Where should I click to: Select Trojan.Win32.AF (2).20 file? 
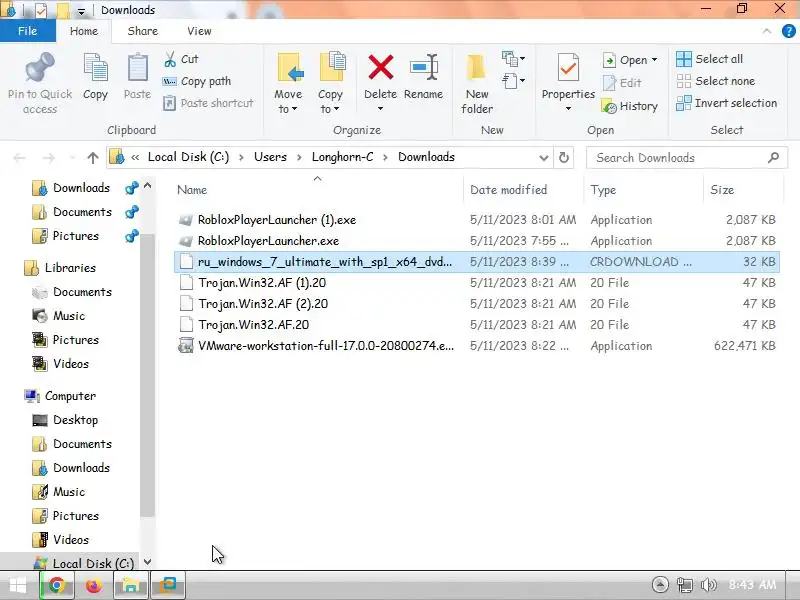pos(476,304)
